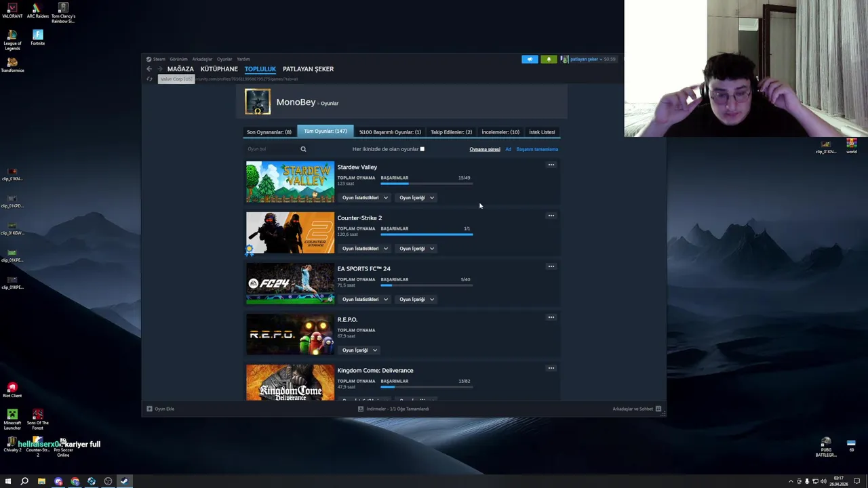Open the MonoBey profile name link
This screenshot has width=868, height=488.
point(296,102)
